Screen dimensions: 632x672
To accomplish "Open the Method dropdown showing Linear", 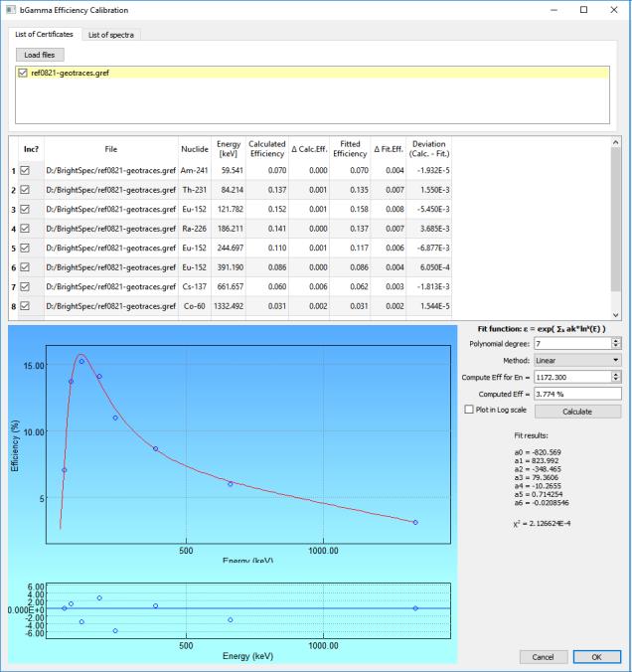I will [575, 359].
